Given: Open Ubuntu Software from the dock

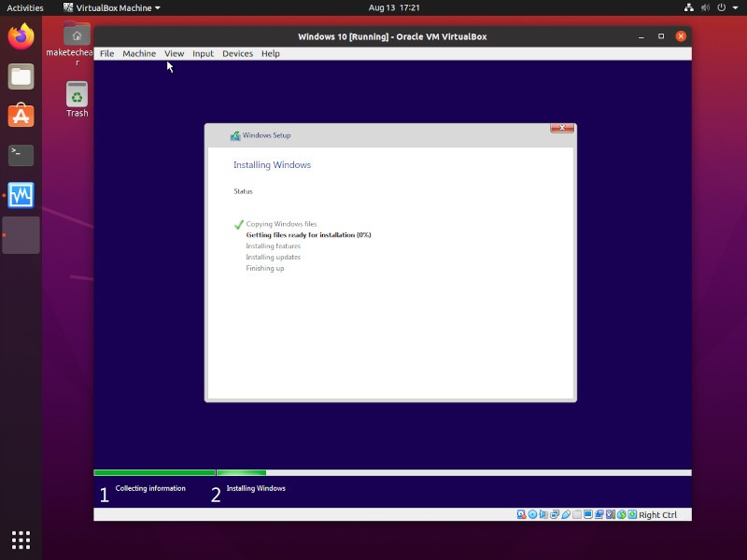Looking at the screenshot, I should coord(21,115).
